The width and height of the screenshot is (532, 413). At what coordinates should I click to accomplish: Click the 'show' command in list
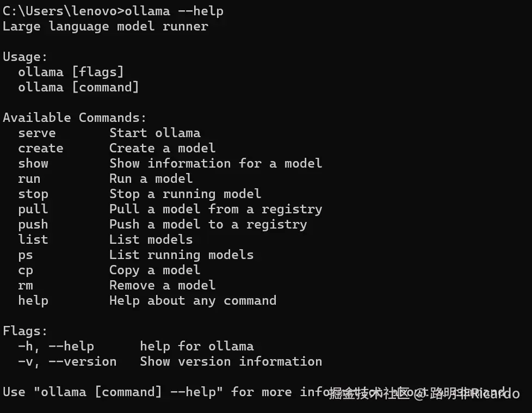[x=33, y=163]
